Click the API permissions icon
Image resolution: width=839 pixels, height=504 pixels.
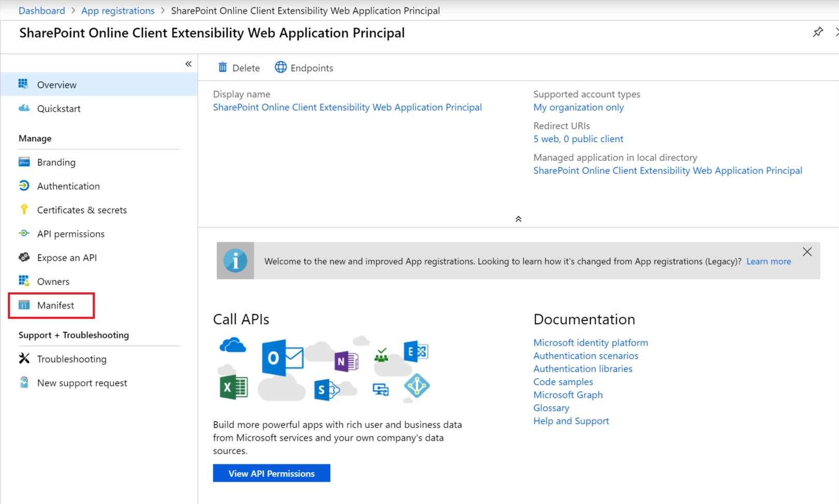click(x=24, y=233)
